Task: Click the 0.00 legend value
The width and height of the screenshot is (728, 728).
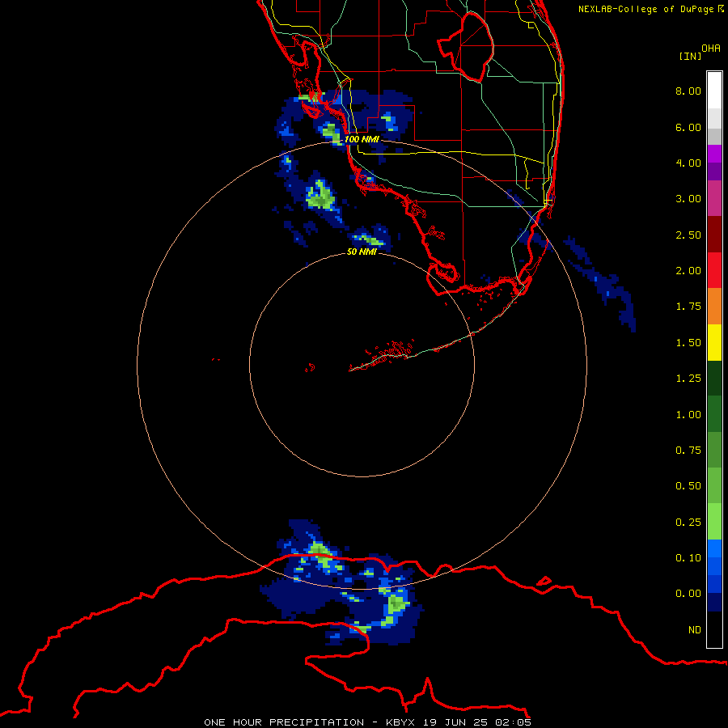Action: click(688, 594)
